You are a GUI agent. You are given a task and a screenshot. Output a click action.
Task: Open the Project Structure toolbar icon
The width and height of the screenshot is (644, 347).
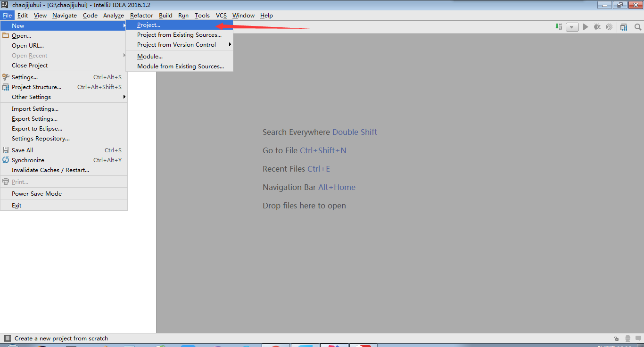[x=624, y=27]
